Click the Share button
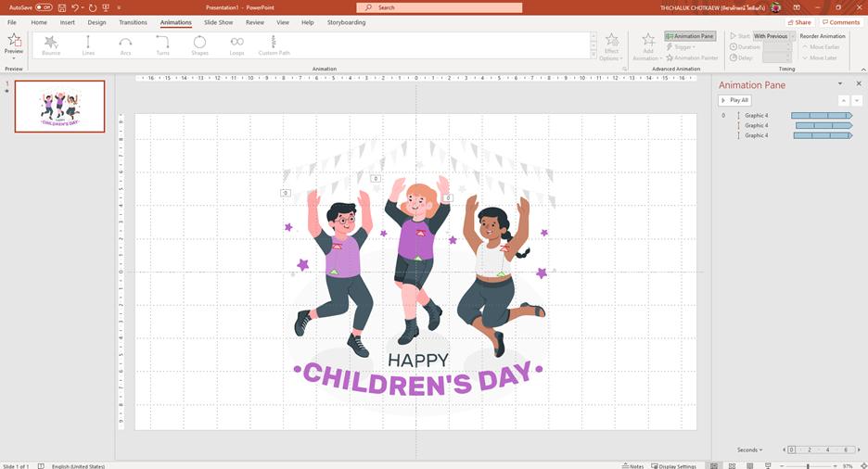Image resolution: width=868 pixels, height=469 pixels. pyautogui.click(x=798, y=22)
